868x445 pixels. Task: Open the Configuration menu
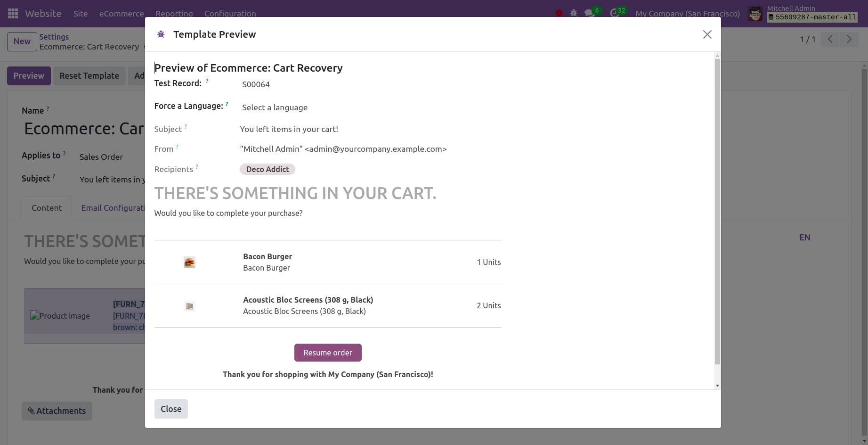[x=230, y=14]
